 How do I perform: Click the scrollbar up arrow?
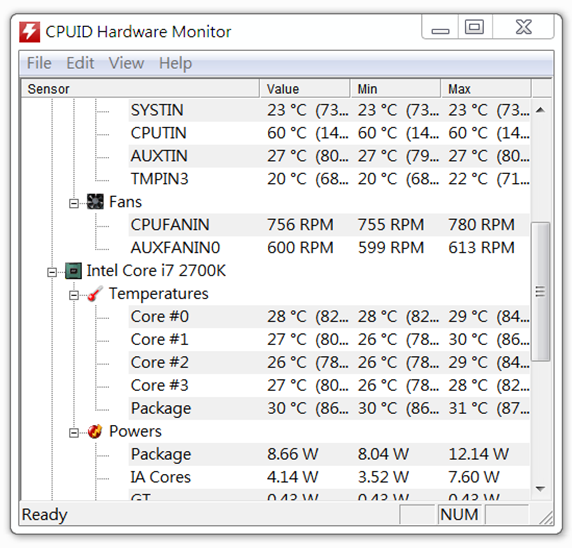pos(541,110)
